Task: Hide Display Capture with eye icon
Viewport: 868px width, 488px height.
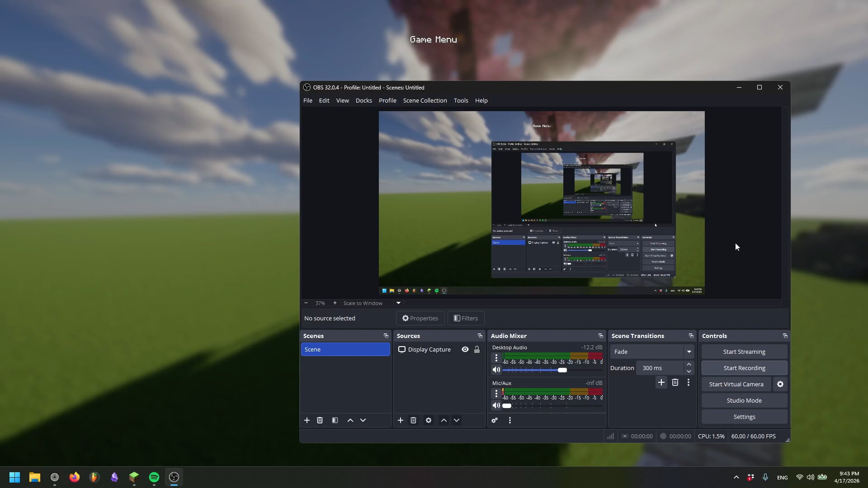Action: point(465,349)
